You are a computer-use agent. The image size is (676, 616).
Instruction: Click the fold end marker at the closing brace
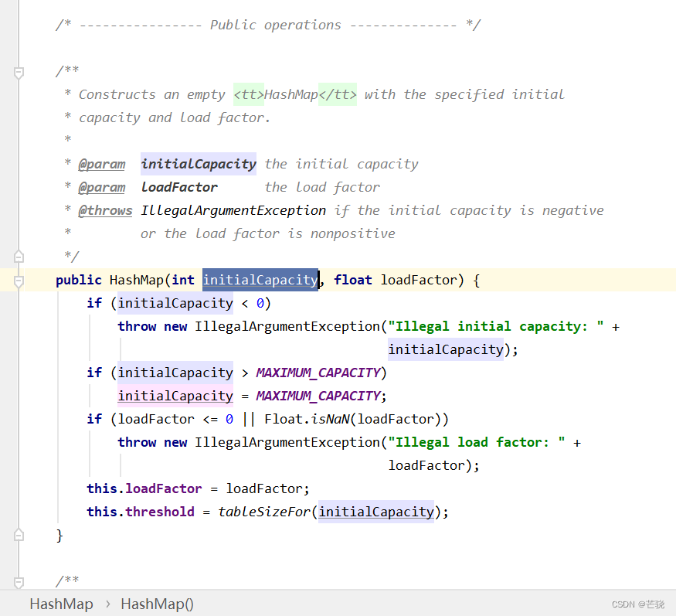coord(19,535)
